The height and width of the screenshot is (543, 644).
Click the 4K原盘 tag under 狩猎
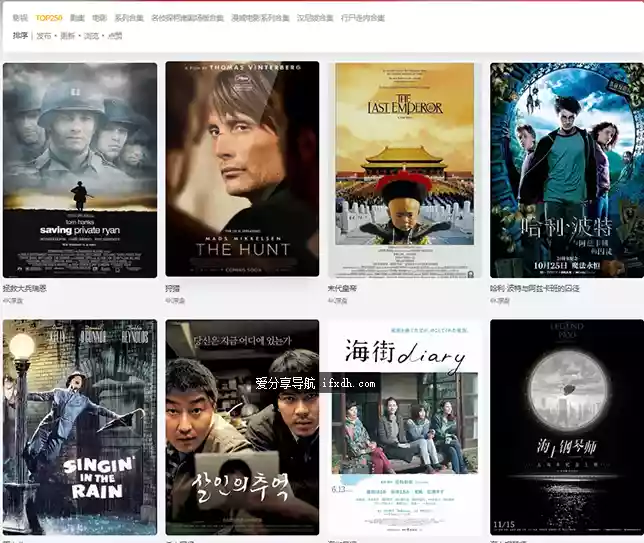[175, 300]
